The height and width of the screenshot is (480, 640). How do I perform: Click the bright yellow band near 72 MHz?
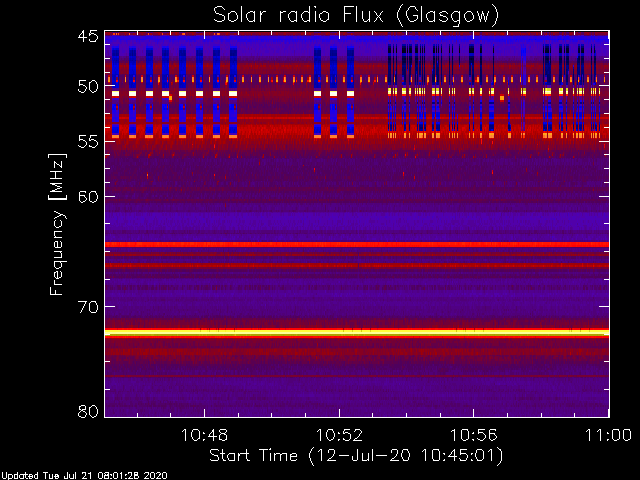click(x=357, y=333)
